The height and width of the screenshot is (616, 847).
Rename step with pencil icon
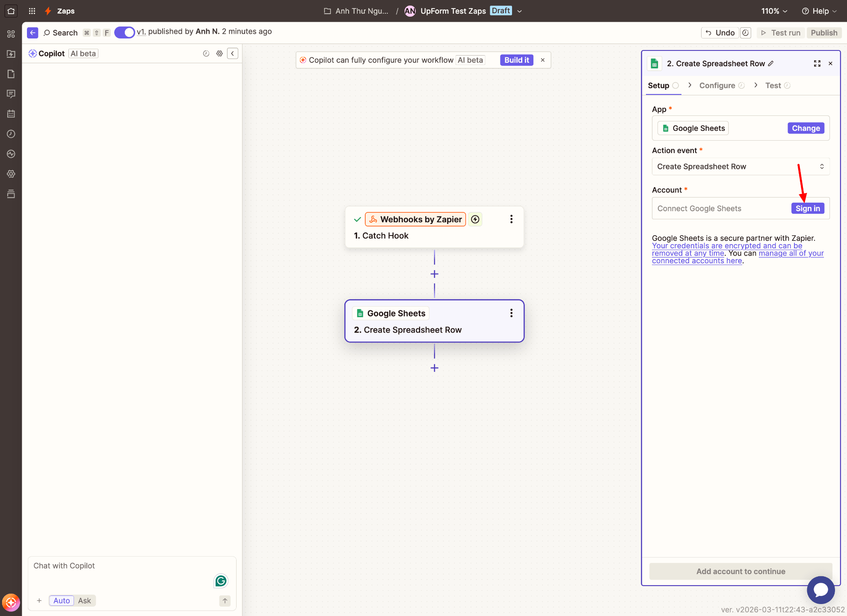(x=771, y=64)
